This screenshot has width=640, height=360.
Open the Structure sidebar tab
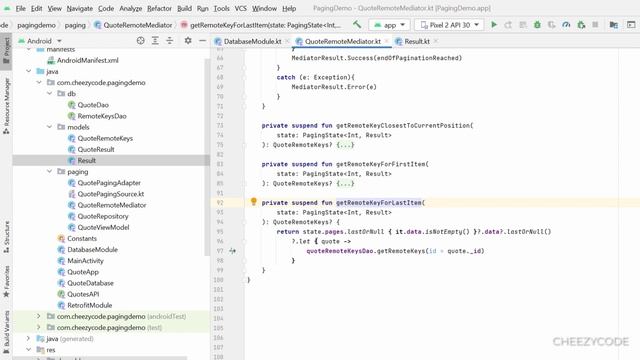click(x=6, y=237)
